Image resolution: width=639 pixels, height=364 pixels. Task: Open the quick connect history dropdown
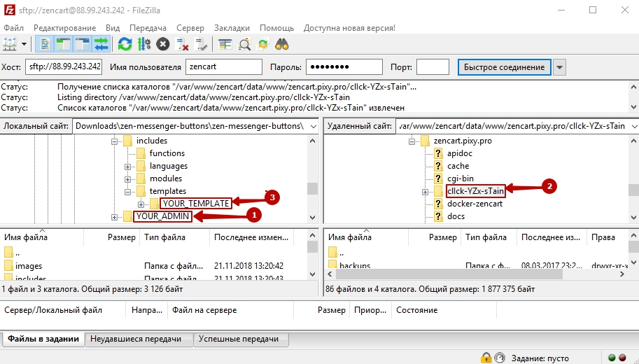pos(559,67)
